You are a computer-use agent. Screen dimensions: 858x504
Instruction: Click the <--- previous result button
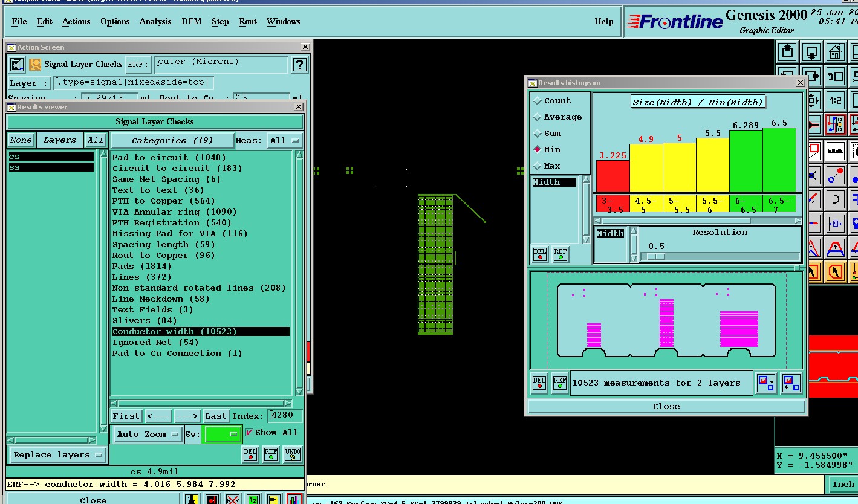coord(158,416)
